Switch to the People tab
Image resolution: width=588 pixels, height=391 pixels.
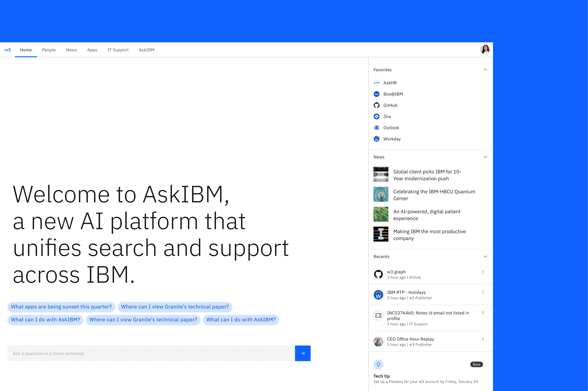tap(49, 50)
